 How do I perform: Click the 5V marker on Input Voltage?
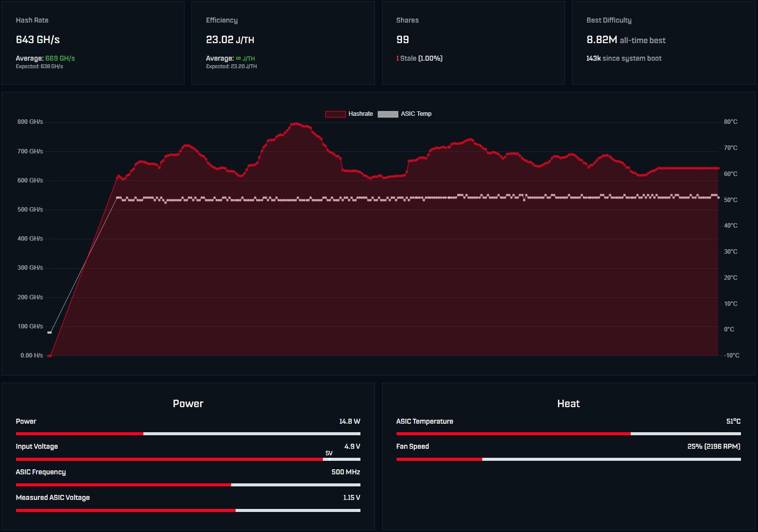[x=329, y=453]
